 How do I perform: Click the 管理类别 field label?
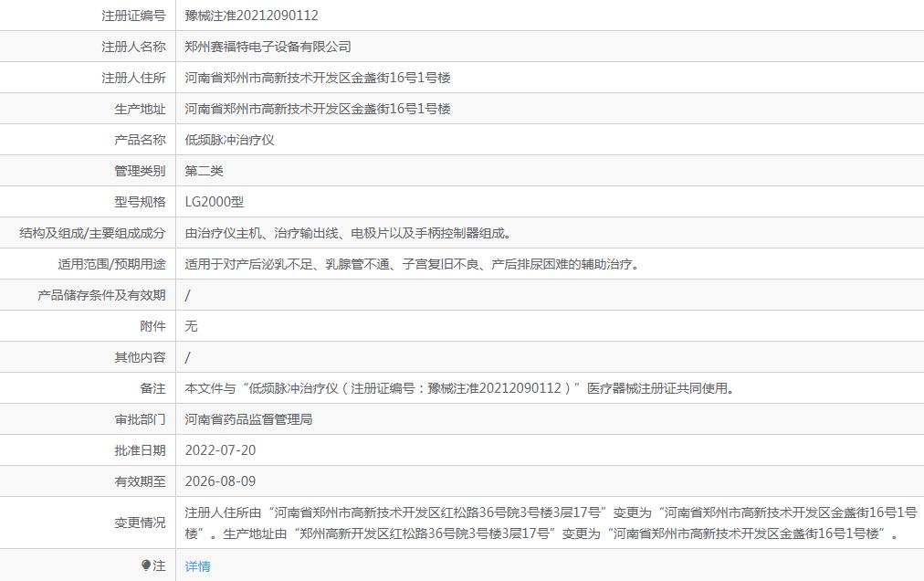tap(140, 171)
